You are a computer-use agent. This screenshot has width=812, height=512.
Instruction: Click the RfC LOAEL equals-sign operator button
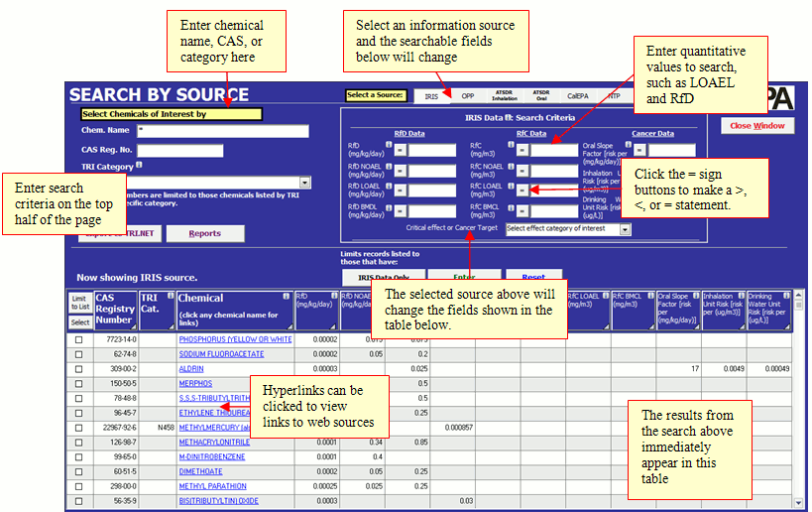pyautogui.click(x=522, y=188)
